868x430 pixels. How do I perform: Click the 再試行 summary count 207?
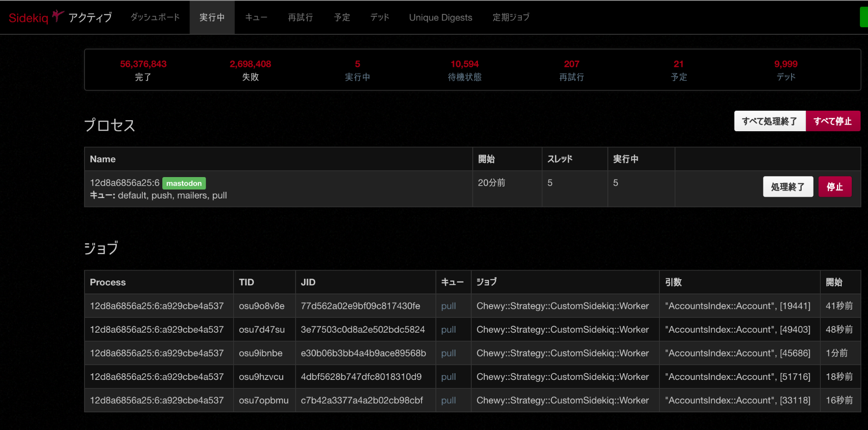point(572,64)
